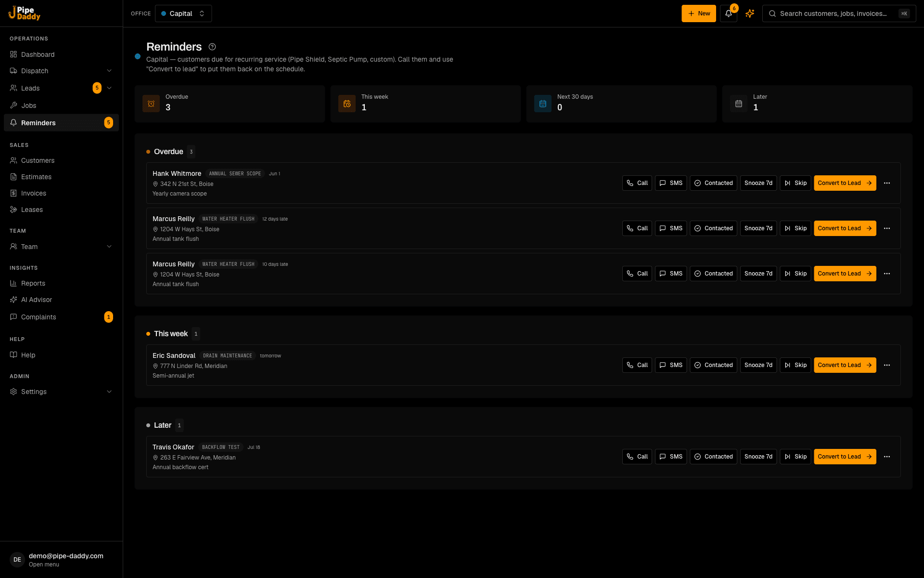Convert Hank Whitmore to lead
This screenshot has height=578, width=924.
point(845,183)
